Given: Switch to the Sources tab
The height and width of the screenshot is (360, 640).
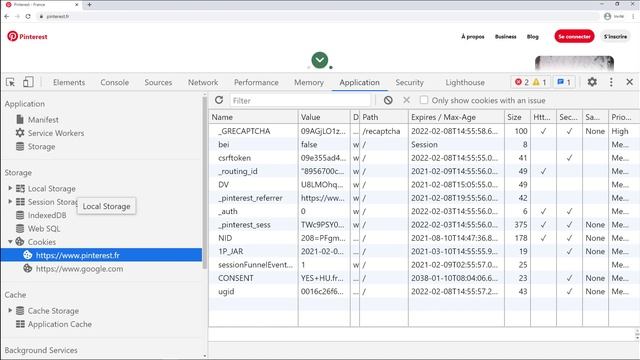Looking at the screenshot, I should coord(158,82).
